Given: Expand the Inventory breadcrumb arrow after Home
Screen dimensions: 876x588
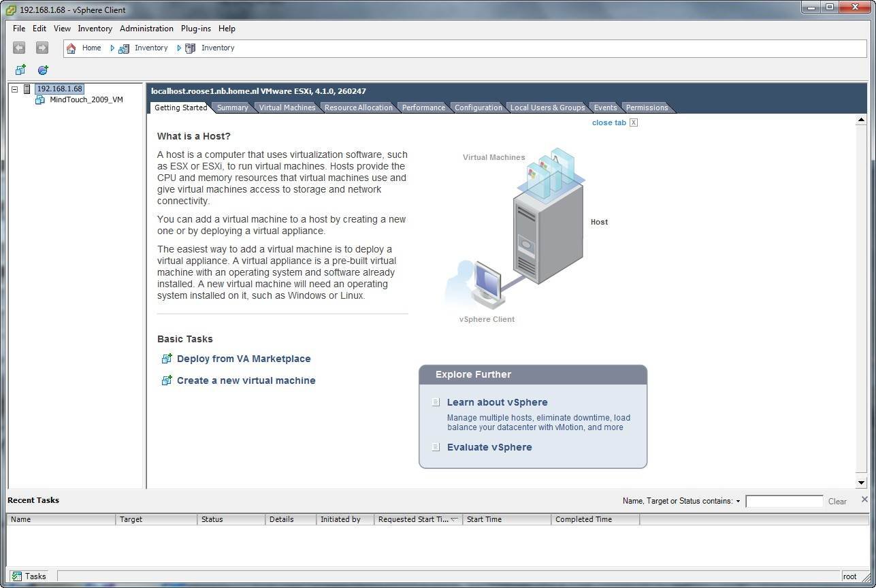Looking at the screenshot, I should [x=112, y=48].
